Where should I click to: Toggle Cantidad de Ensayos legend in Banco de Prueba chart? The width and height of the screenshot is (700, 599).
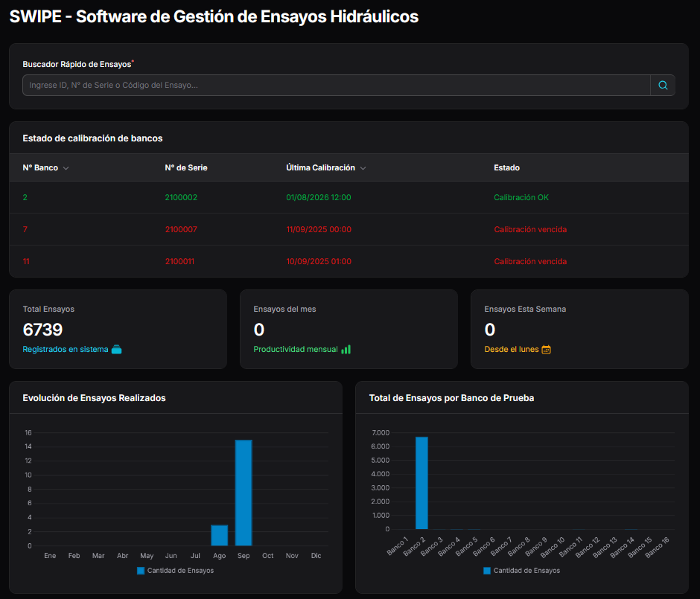(521, 571)
